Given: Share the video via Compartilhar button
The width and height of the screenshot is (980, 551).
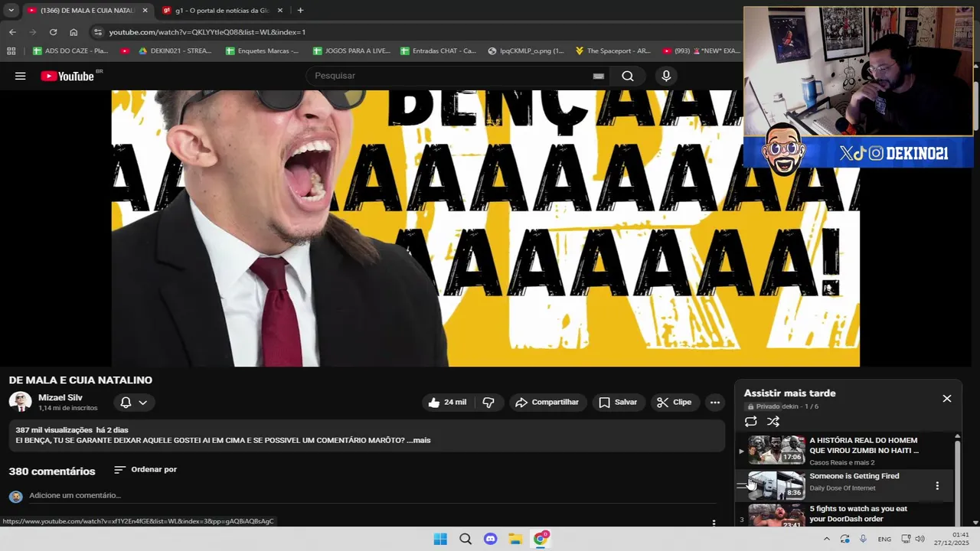Looking at the screenshot, I should click(x=547, y=403).
